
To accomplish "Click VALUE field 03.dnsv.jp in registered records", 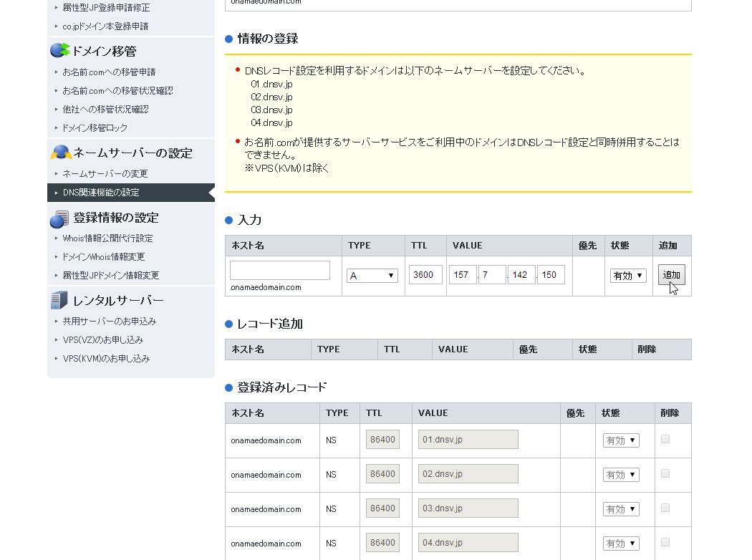I will point(468,508).
